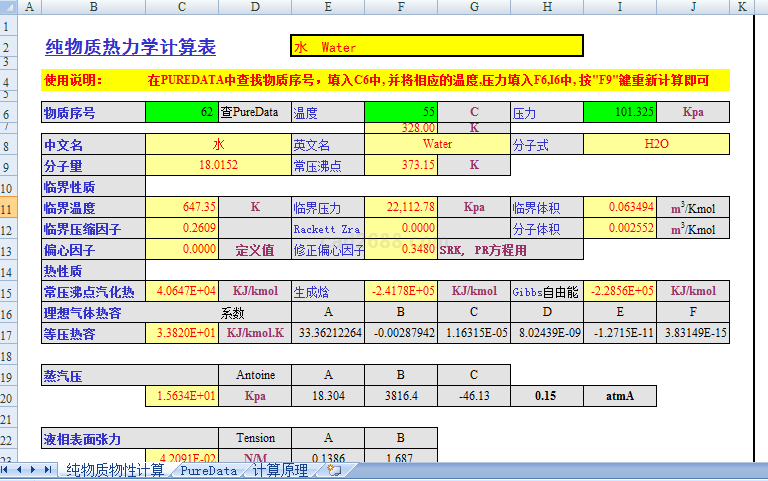The image size is (768, 481).
Task: Switch to the PureData sheet tab
Action: (x=208, y=470)
